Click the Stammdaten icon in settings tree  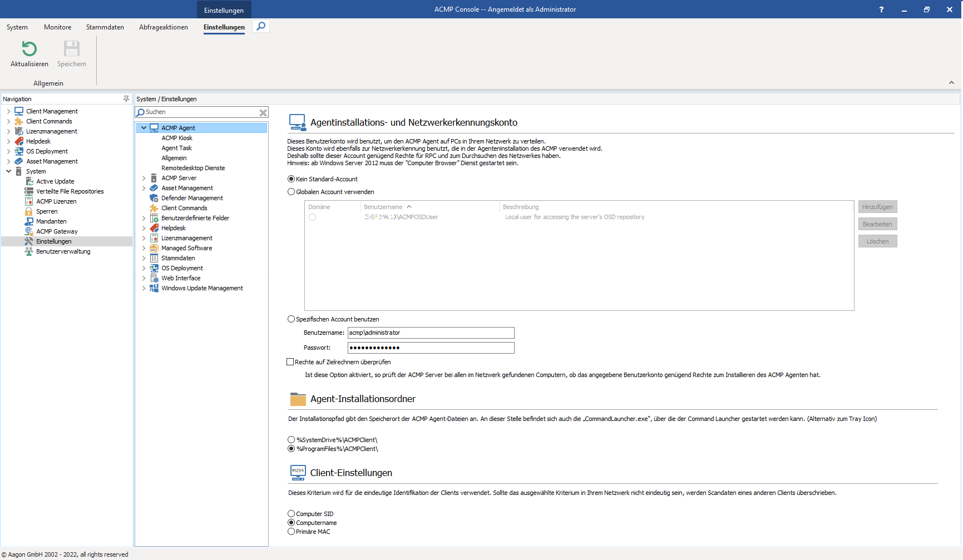(154, 258)
